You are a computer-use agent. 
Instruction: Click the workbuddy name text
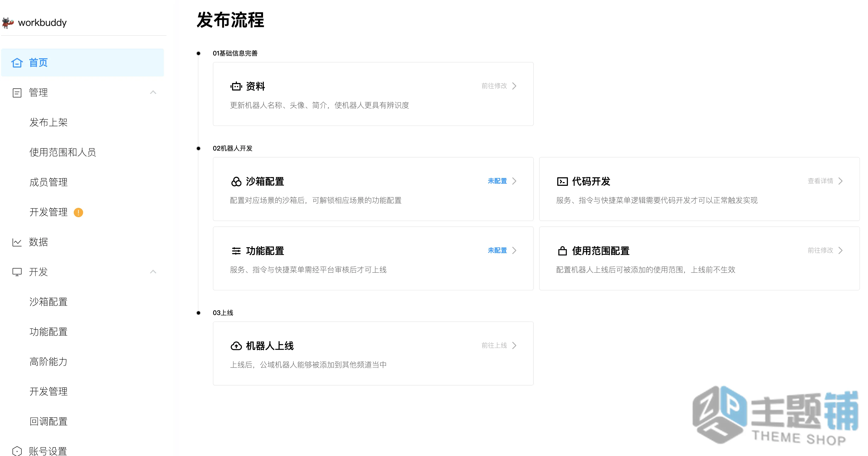click(42, 23)
